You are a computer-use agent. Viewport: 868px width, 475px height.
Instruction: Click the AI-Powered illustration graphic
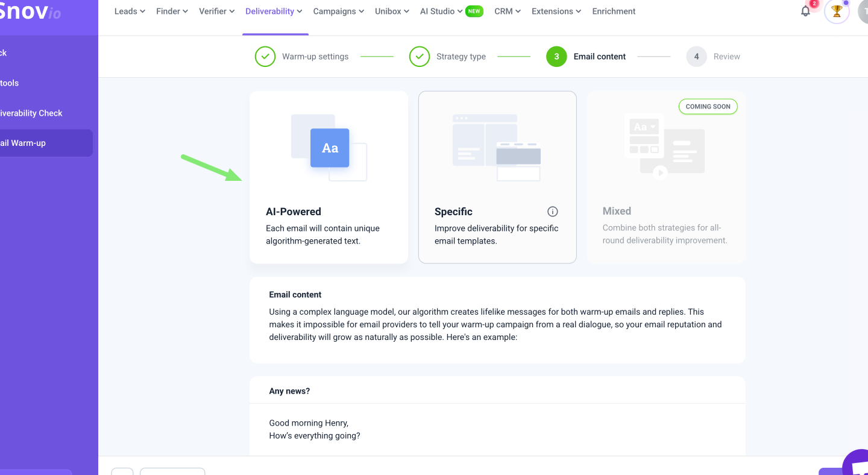(329, 148)
